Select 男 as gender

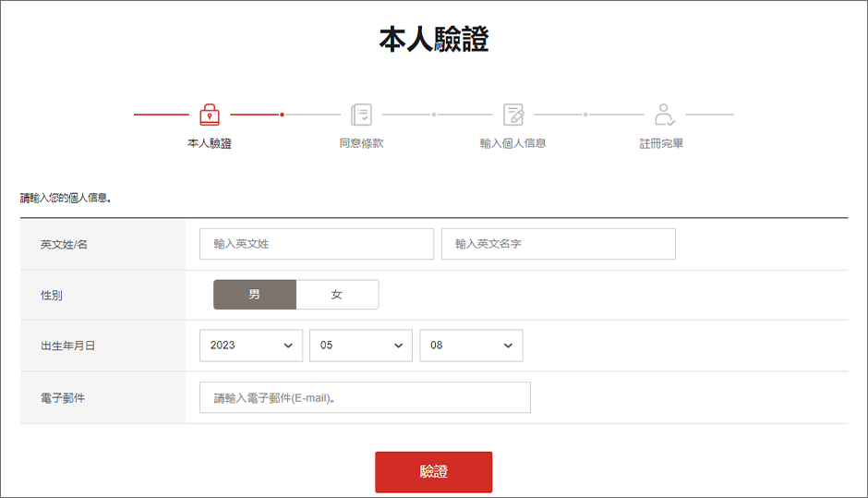255,295
